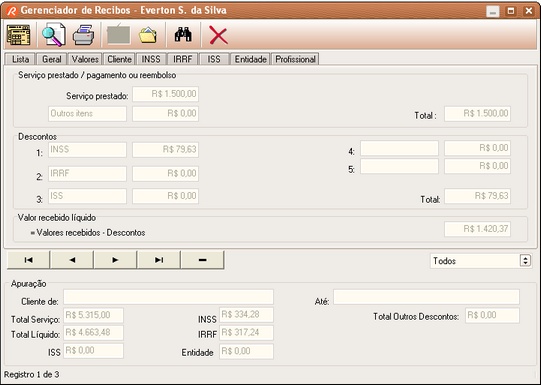The height and width of the screenshot is (385, 541).
Task: Click discount 5 value field
Action: point(478,166)
